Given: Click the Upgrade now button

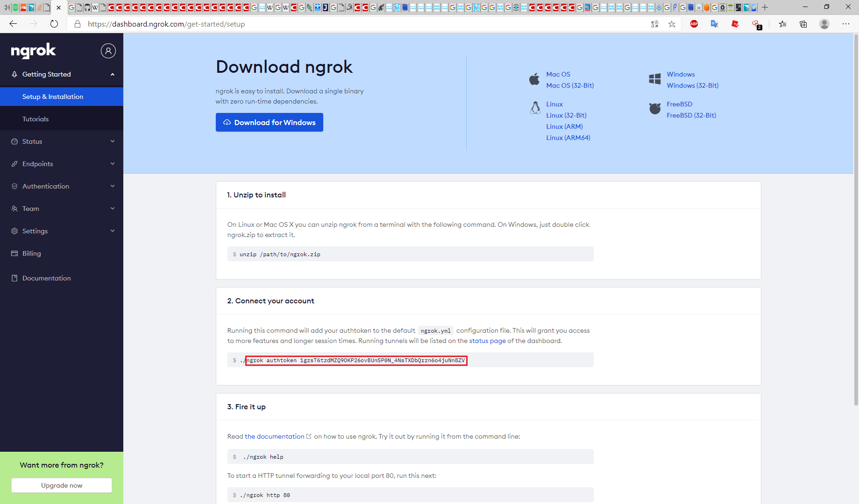Looking at the screenshot, I should (62, 485).
